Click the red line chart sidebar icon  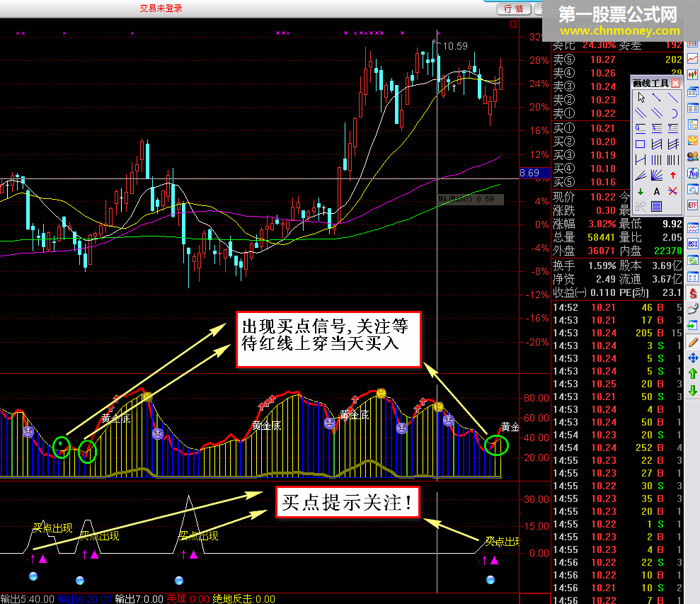[x=693, y=58]
